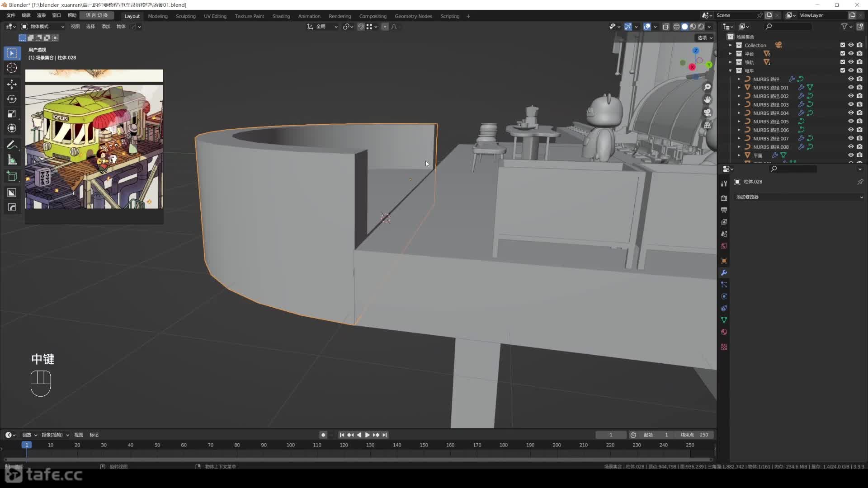Switch to rendered viewport shading

pos(701,27)
